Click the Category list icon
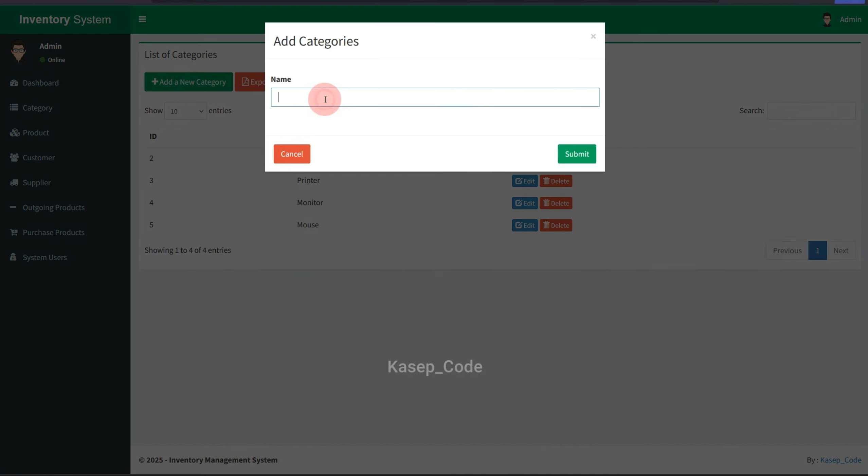 (x=14, y=108)
